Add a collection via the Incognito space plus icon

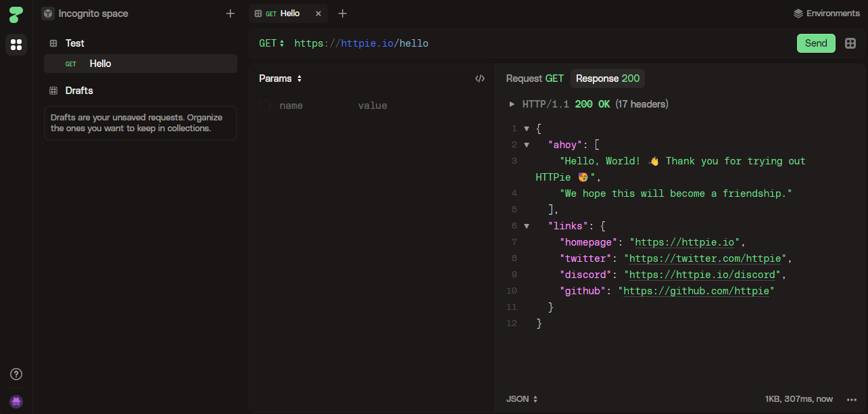[x=230, y=13]
